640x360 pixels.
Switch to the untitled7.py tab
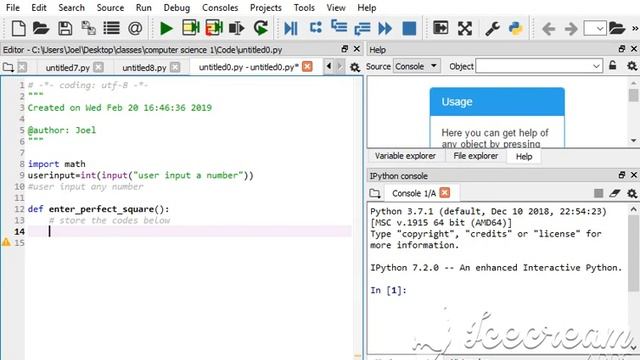pos(67,68)
